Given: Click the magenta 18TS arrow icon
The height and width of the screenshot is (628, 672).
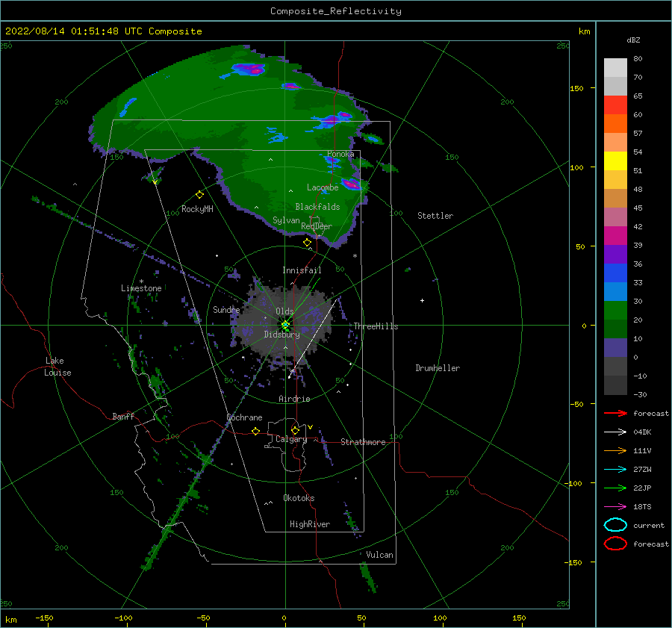Looking at the screenshot, I should pyautogui.click(x=615, y=507).
